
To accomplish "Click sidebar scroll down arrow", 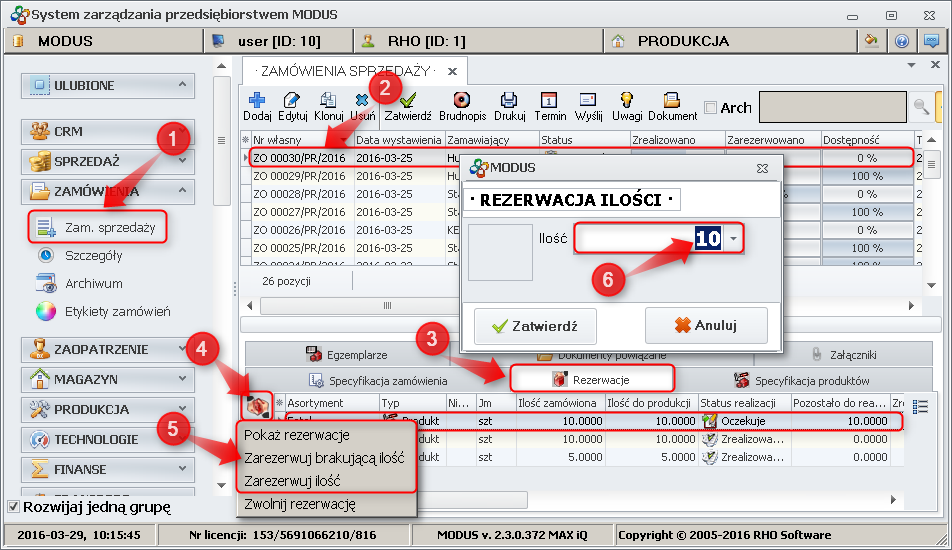I will pos(222,485).
